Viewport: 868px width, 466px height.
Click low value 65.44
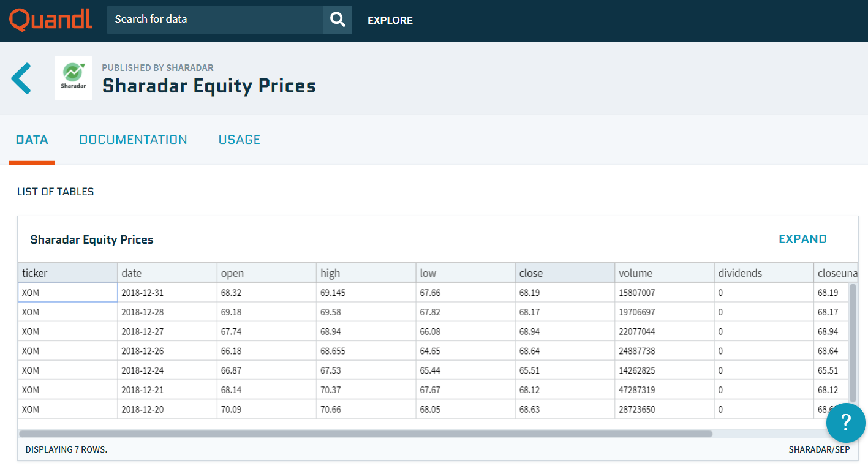point(466,370)
